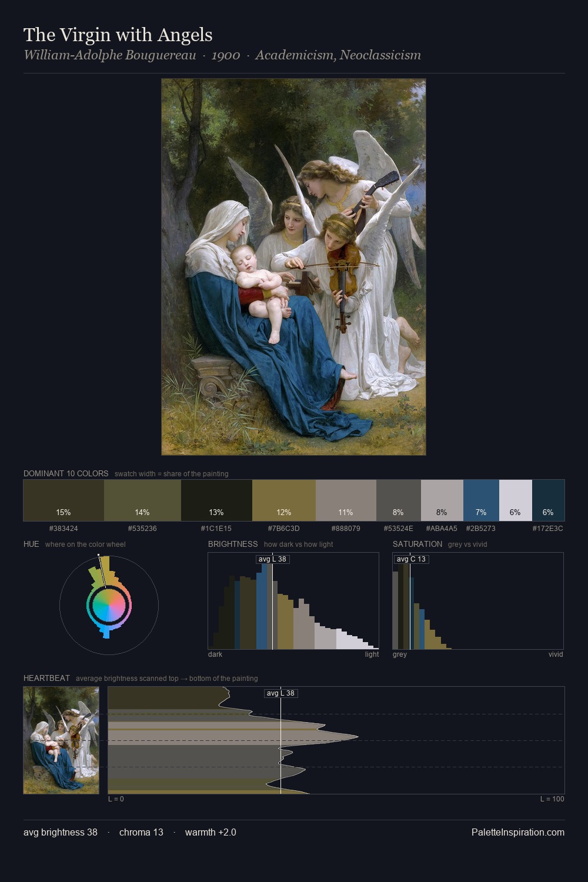Viewport: 588px width, 882px height.
Task: Click the hex label #2B5273
Action: point(481,528)
